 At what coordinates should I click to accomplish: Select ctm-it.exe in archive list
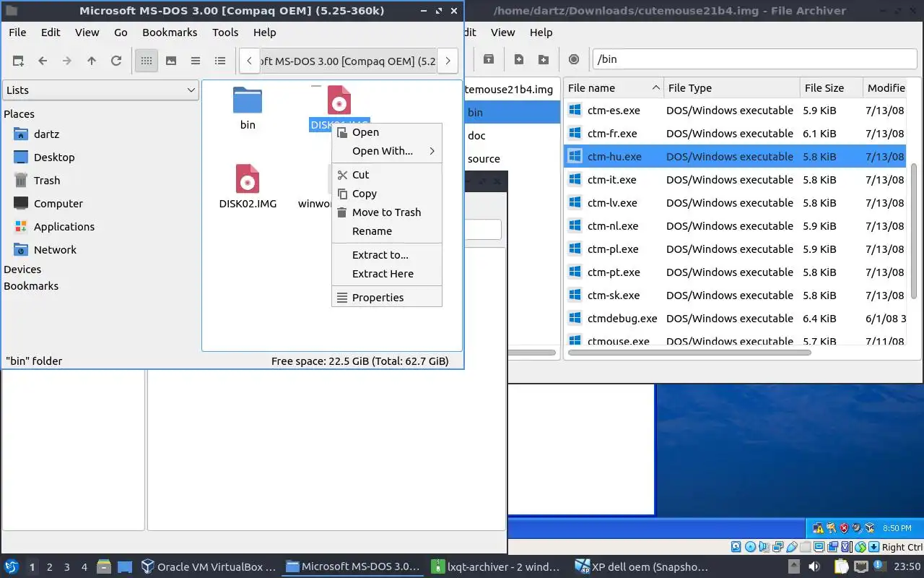(735, 180)
